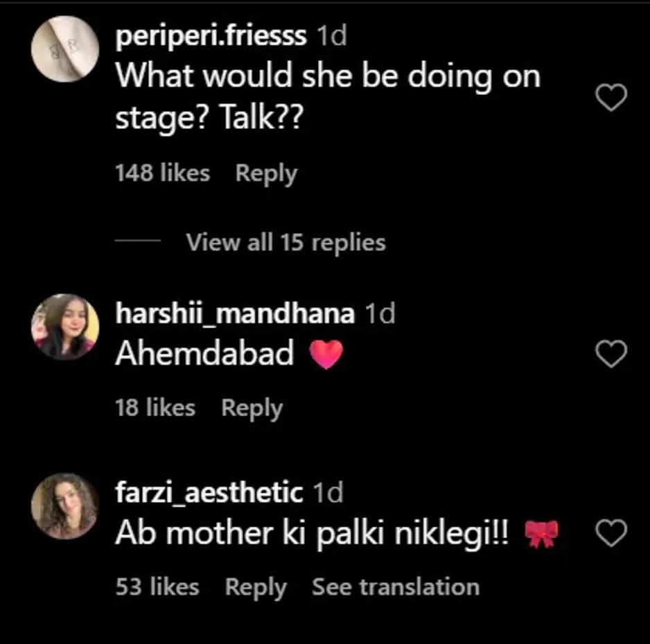The width and height of the screenshot is (650, 644).
Task: Like harshii_mandhana's Ahemdabad comment
Action: 611,354
